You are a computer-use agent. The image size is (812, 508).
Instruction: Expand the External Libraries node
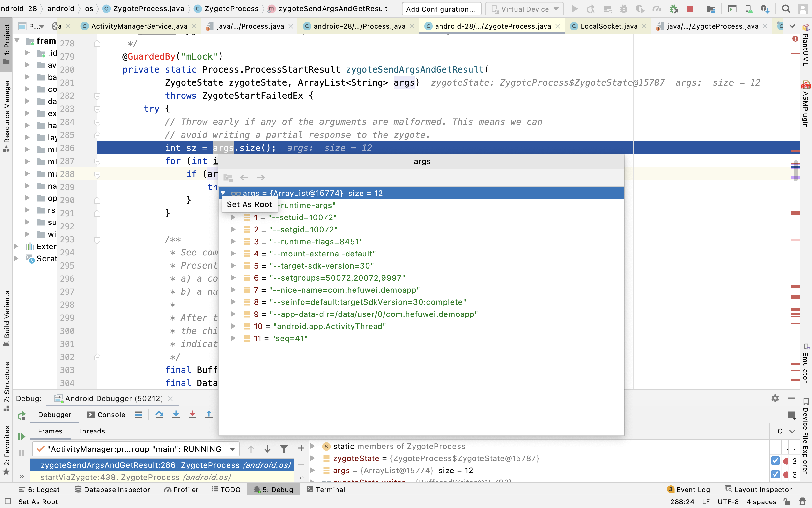[x=16, y=247]
